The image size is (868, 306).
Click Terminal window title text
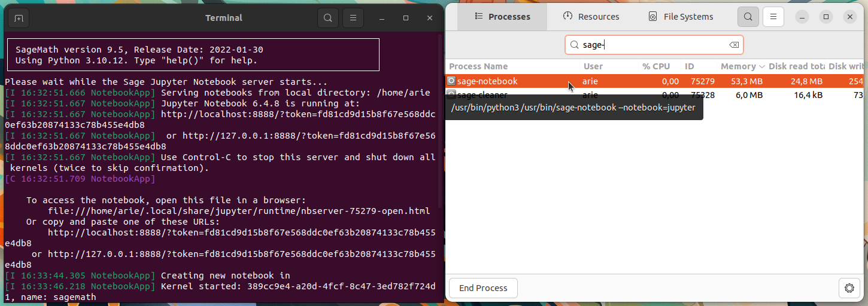(223, 18)
